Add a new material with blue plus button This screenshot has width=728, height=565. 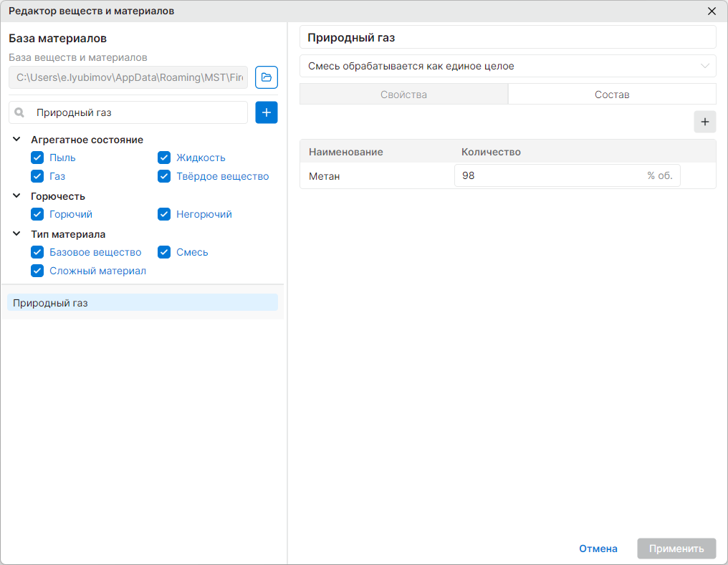[x=267, y=112]
